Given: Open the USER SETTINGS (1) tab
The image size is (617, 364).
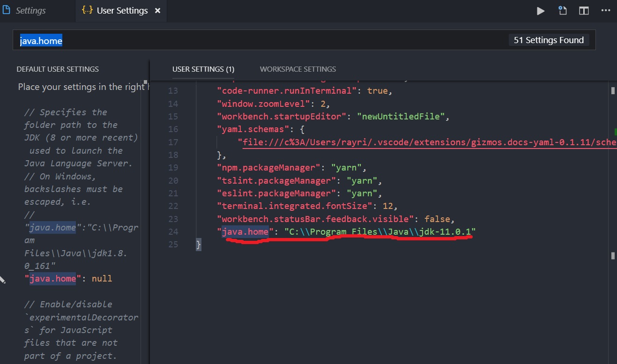Looking at the screenshot, I should pyautogui.click(x=203, y=69).
